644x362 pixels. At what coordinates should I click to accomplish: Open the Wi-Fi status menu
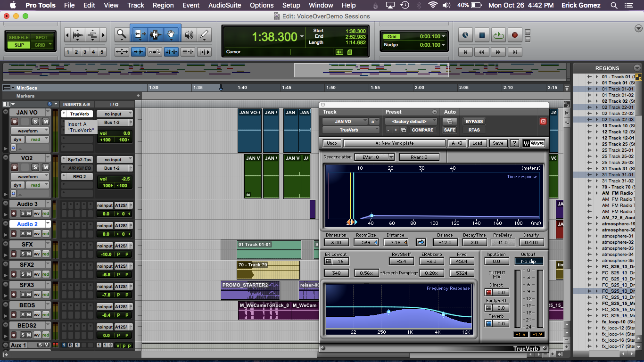tap(433, 5)
